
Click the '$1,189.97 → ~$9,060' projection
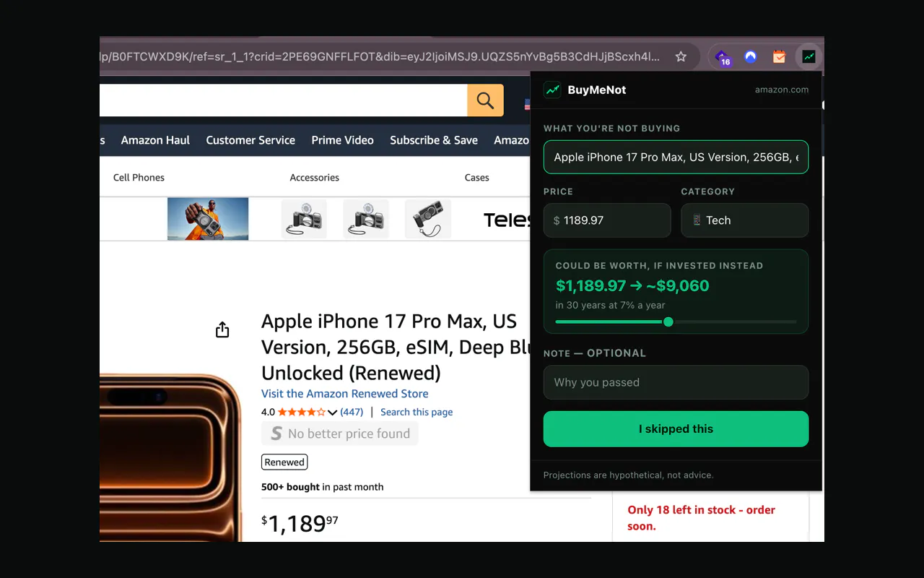pyautogui.click(x=632, y=285)
